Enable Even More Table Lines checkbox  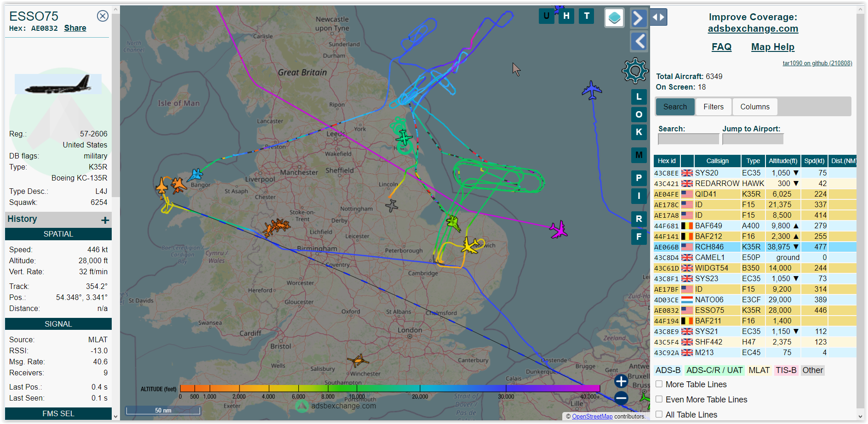click(659, 399)
